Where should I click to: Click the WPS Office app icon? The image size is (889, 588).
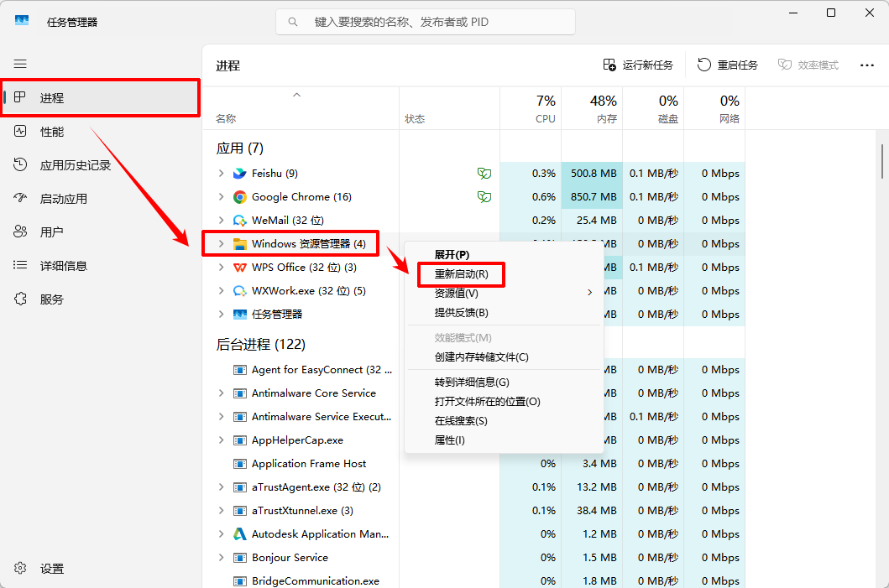tap(240, 268)
